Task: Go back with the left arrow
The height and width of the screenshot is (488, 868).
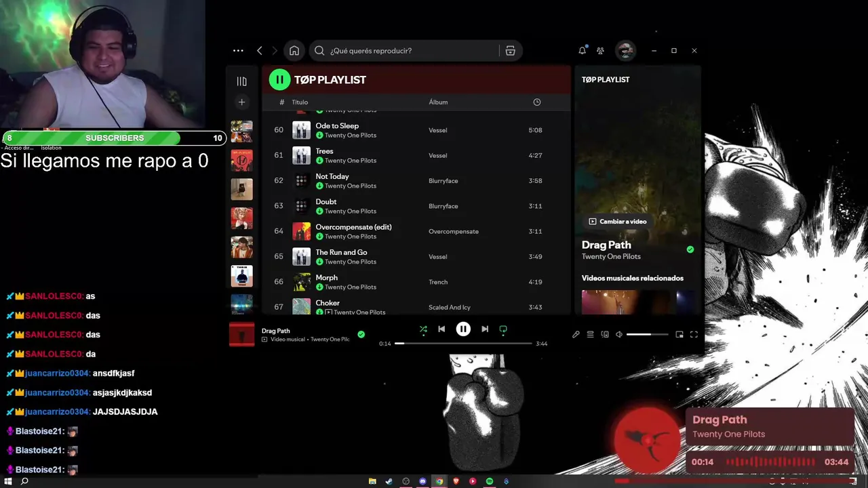Action: click(x=260, y=51)
